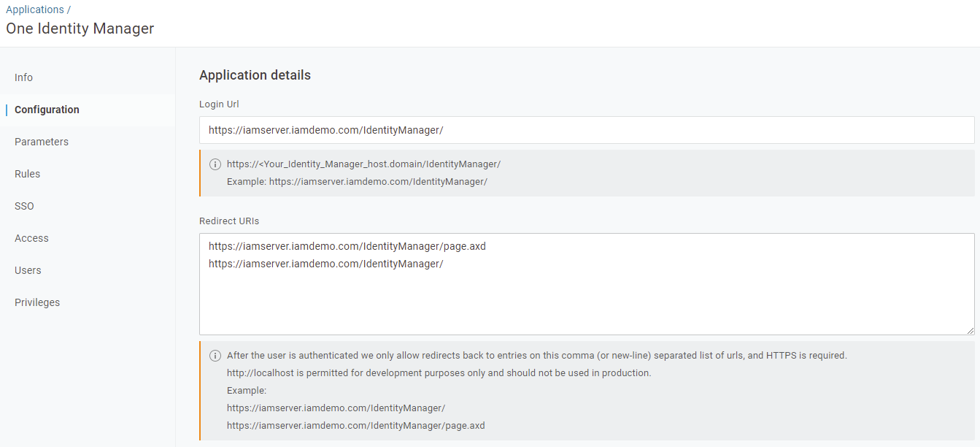Click the Redirect URIs textarea resize handle
This screenshot has height=447, width=980.
point(970,330)
